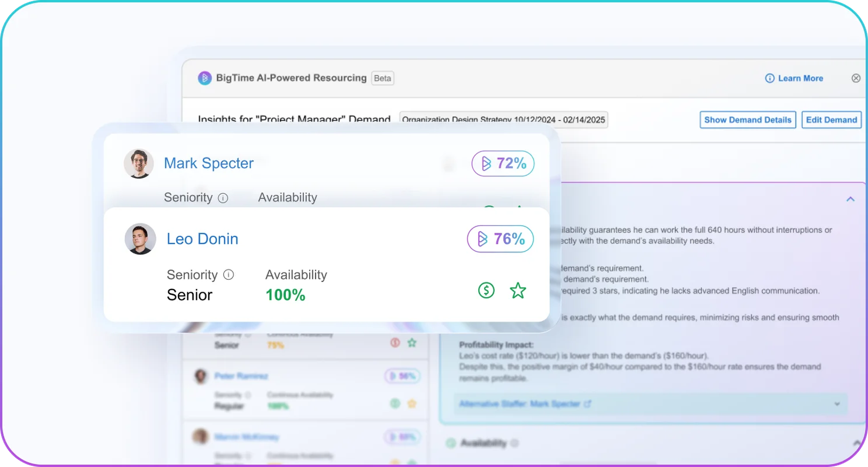868x467 pixels.
Task: Click Marvin McKinney's avatar photo
Action: click(201, 437)
